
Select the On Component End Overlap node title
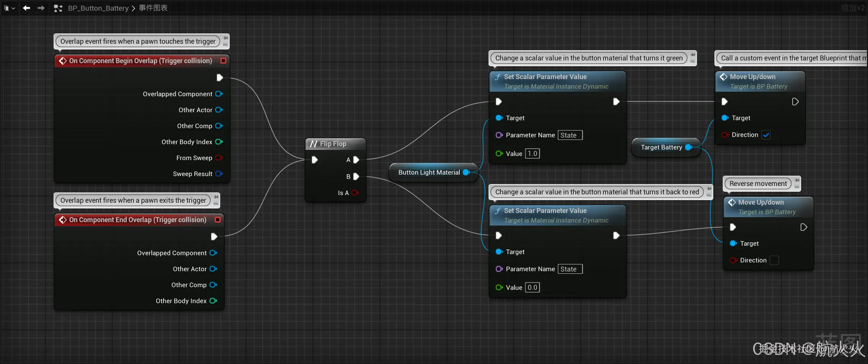point(138,220)
